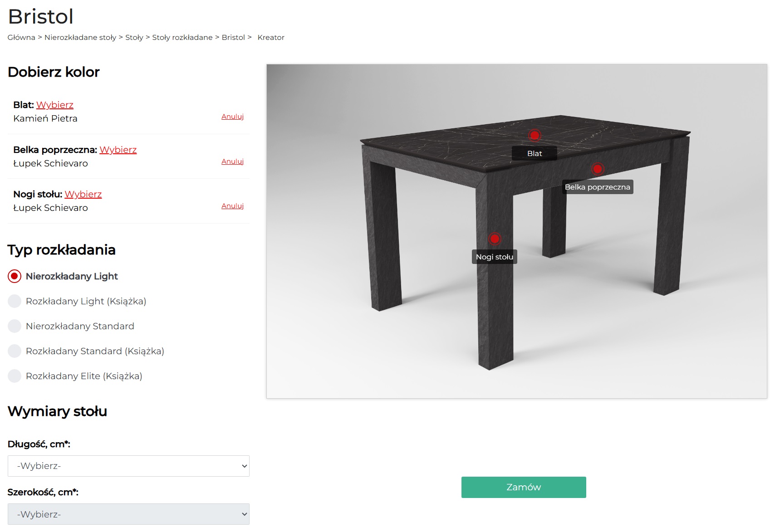Click the red Belka poprzeczna hotspot marker
775x532 pixels.
[598, 169]
